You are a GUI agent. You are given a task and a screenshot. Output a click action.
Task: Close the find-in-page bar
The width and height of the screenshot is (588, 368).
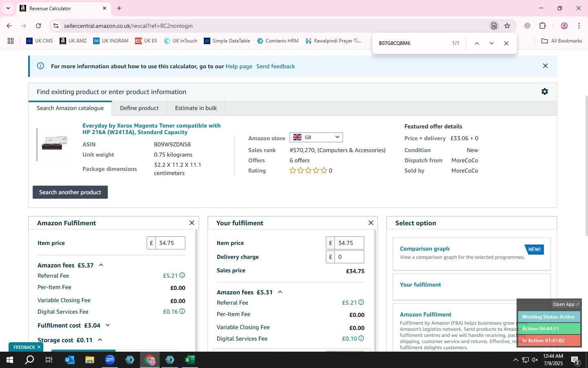[x=506, y=43]
